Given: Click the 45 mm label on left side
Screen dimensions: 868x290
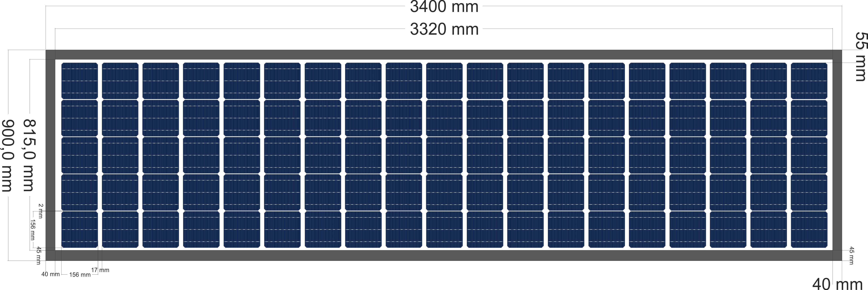Looking at the screenshot, I should [39, 255].
